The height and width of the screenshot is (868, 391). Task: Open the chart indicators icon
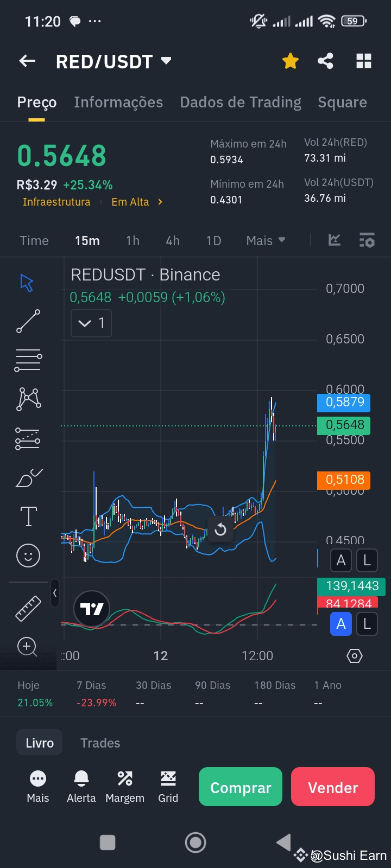pyautogui.click(x=335, y=240)
